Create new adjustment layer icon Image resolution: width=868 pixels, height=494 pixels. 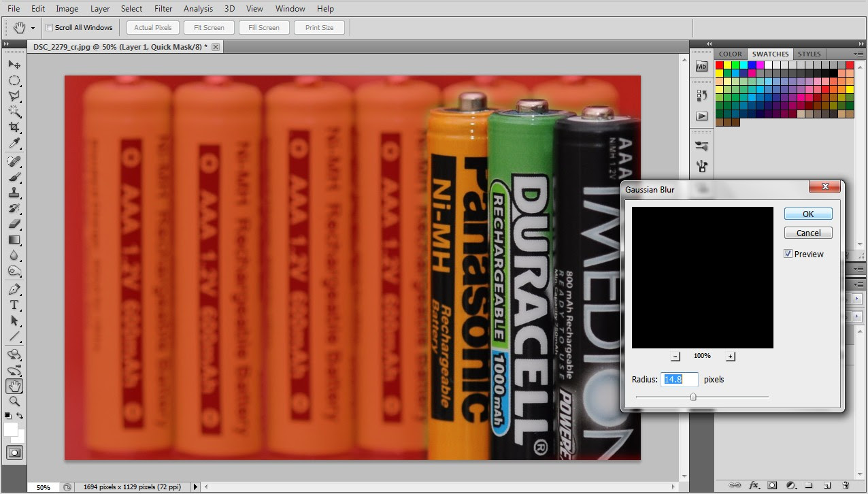pyautogui.click(x=790, y=486)
